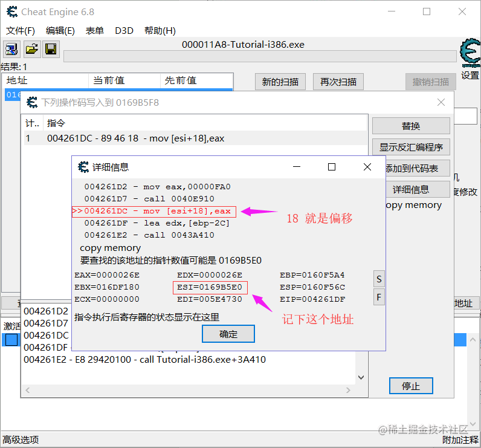This screenshot has height=448, width=481.
Task: Minimize the 详细信息 dialog
Action: pos(297,167)
